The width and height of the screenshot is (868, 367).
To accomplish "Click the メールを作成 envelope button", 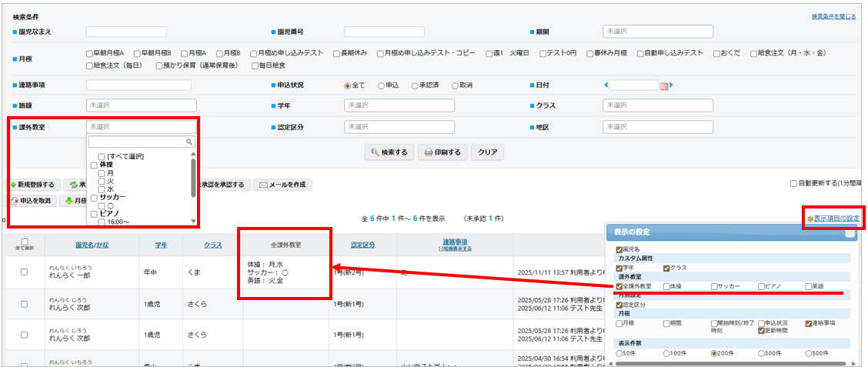I will pyautogui.click(x=282, y=185).
